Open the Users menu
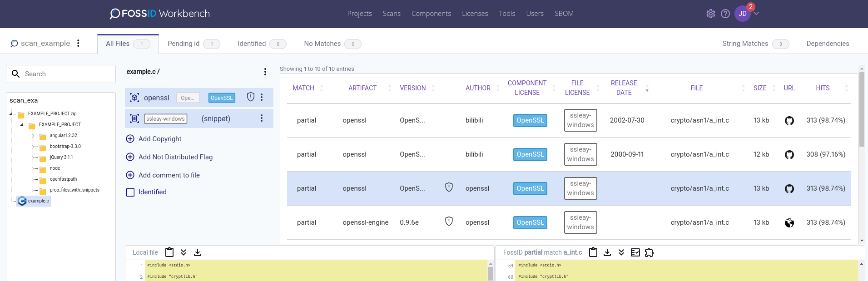Screen dimensions: 868x281 click(535, 14)
